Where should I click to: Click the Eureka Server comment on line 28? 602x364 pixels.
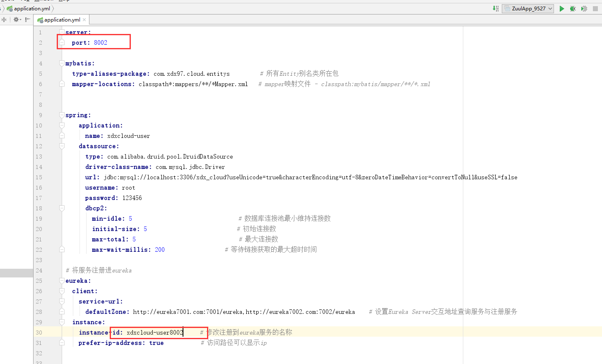443,312
